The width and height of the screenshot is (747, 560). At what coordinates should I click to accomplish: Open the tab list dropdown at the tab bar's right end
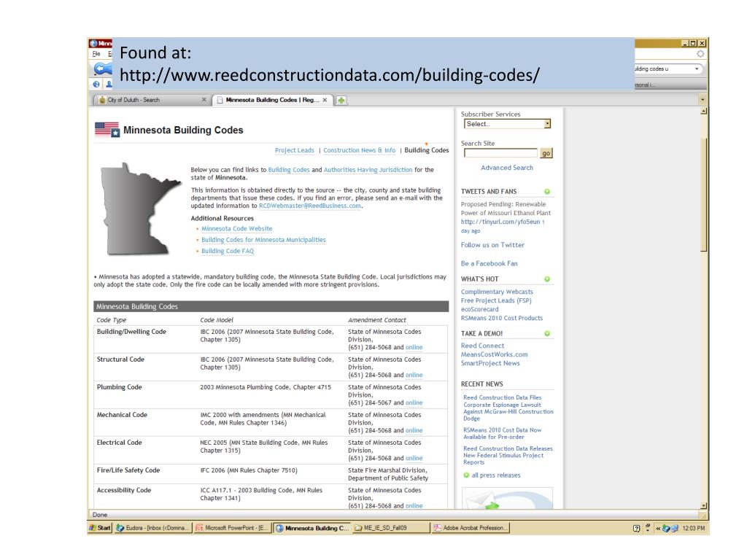[703, 100]
